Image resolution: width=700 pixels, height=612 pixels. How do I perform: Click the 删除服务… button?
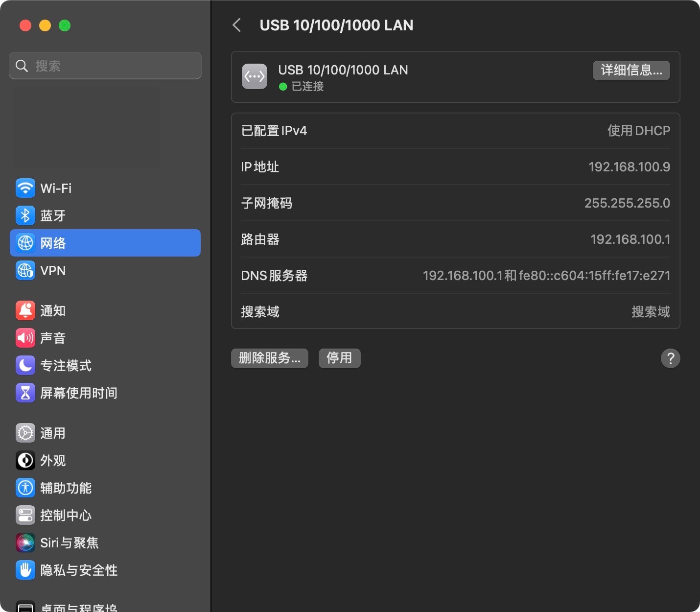coord(270,358)
